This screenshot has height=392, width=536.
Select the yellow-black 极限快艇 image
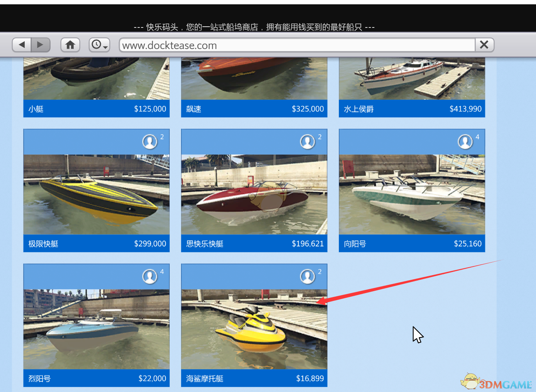click(x=97, y=195)
